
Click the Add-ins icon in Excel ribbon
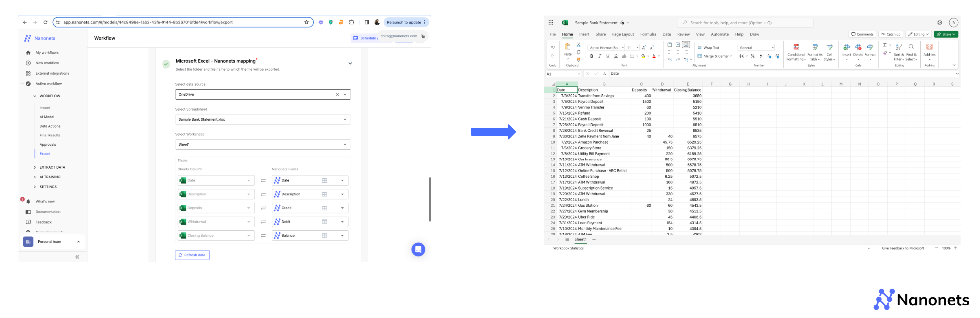[x=929, y=47]
